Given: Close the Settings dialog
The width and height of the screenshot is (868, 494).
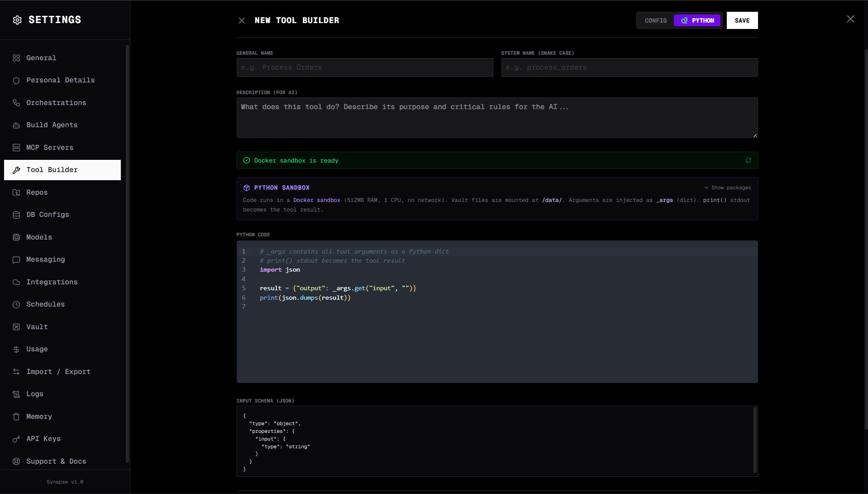Looking at the screenshot, I should coord(850,19).
